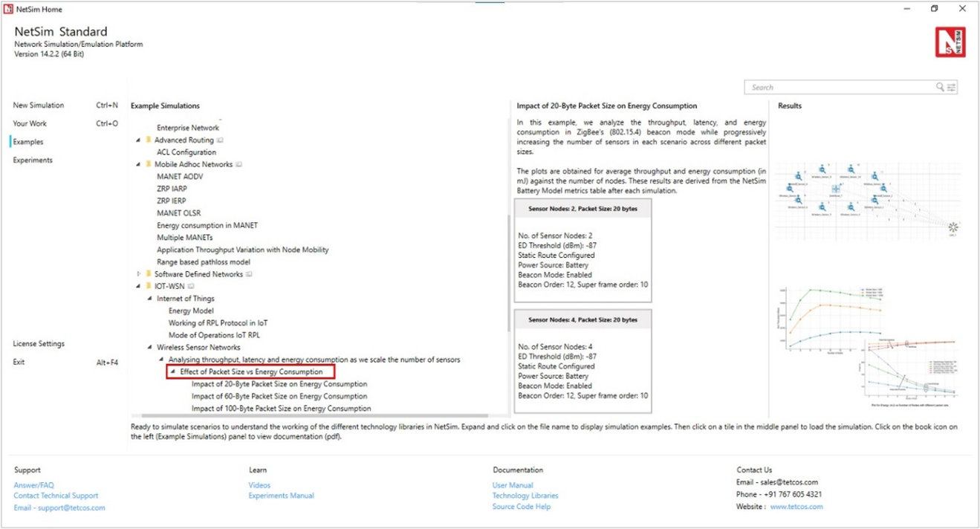The image size is (980, 529).
Task: Open the Technology Libraries documentation link
Action: [525, 496]
